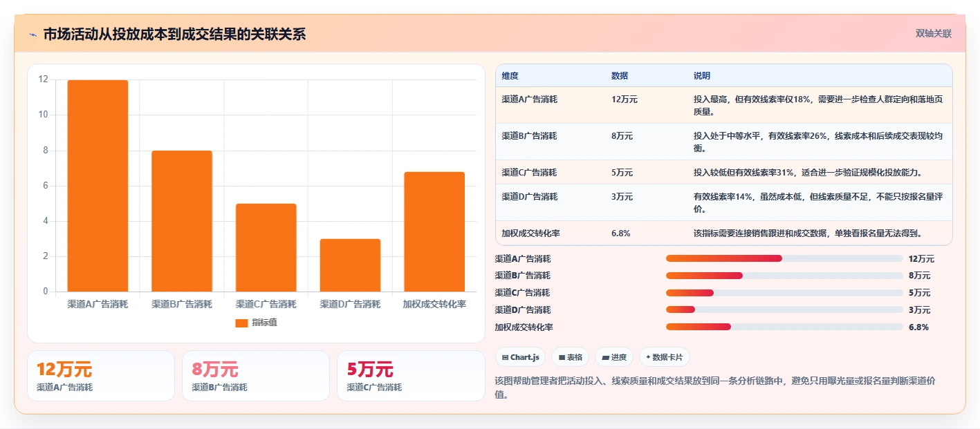Click the 维度 table column header
Viewport: 980px width, 429px height.
pos(510,75)
